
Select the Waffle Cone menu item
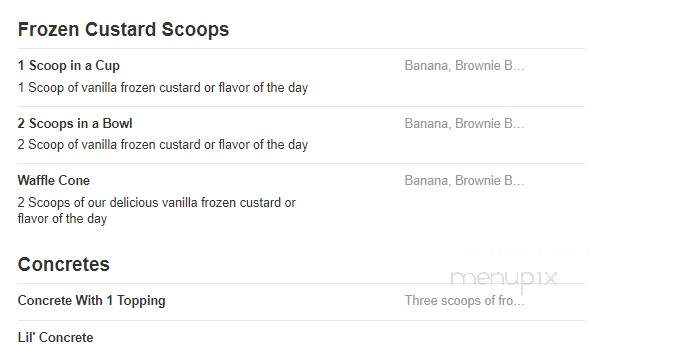(54, 181)
